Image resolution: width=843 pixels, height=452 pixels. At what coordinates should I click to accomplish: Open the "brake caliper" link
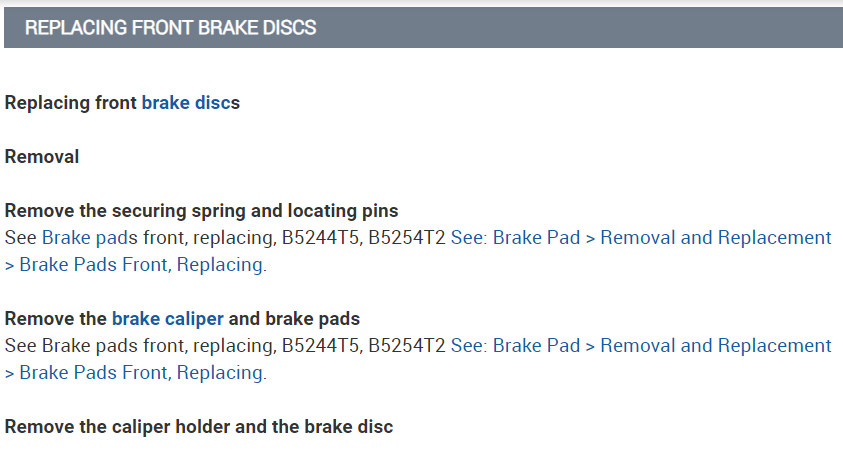coord(168,319)
